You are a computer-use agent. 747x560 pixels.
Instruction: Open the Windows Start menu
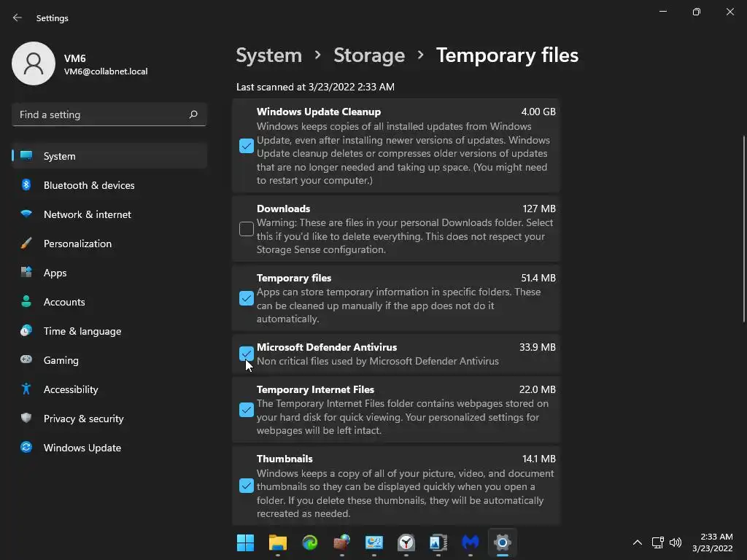click(x=246, y=542)
